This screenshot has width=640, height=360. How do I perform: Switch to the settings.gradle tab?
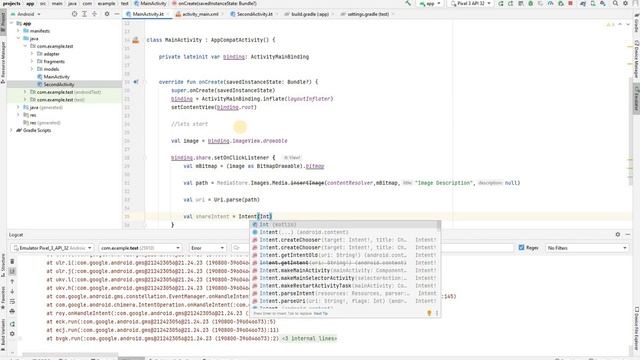click(367, 14)
